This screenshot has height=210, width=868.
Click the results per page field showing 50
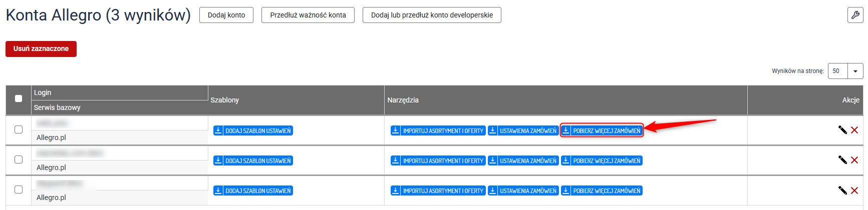pos(837,71)
